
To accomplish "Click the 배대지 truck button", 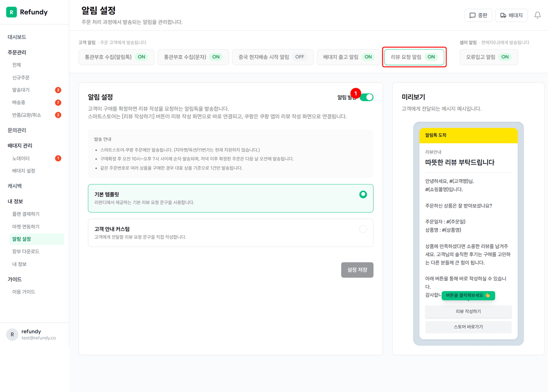I will coord(512,15).
